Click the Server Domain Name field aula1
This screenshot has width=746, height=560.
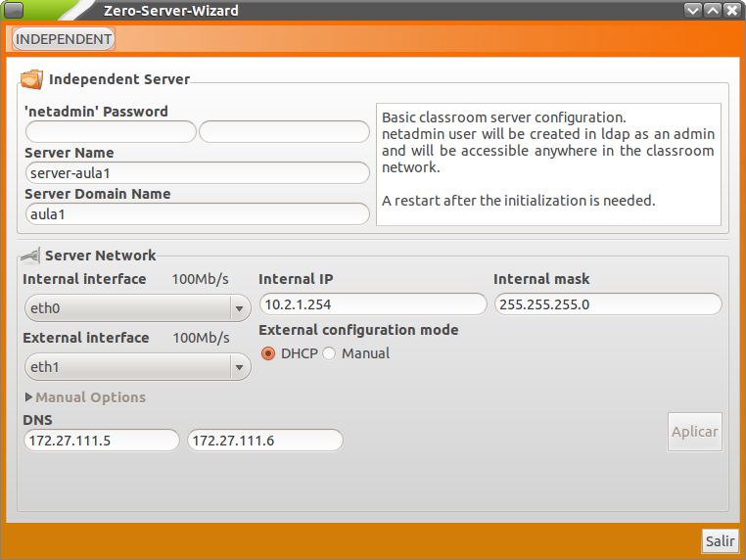tap(198, 214)
